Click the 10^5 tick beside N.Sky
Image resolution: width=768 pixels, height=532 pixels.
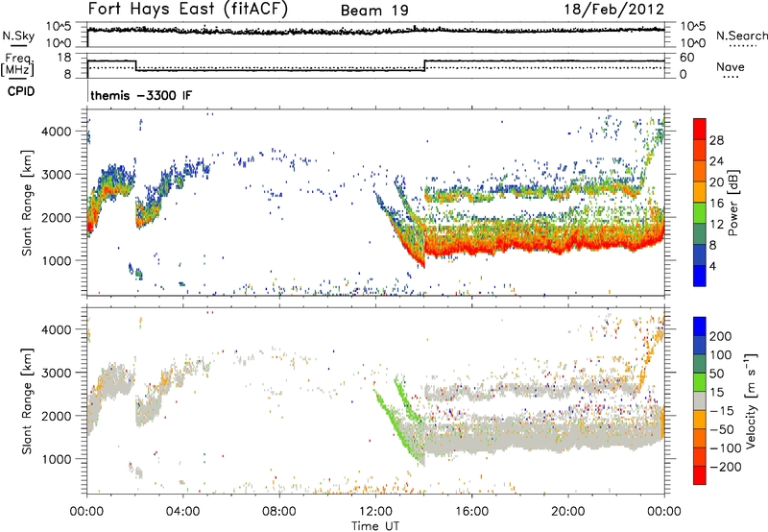point(59,27)
